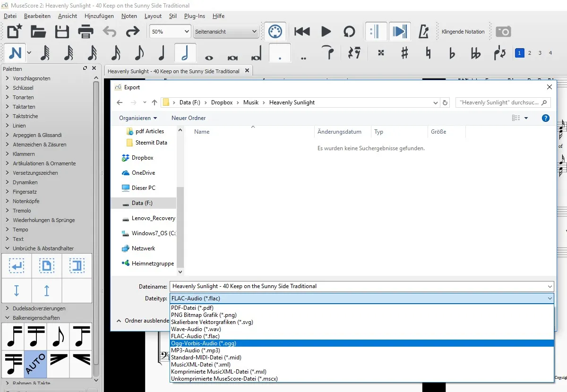The width and height of the screenshot is (567, 392).
Task: Undo the last action
Action: point(110,32)
